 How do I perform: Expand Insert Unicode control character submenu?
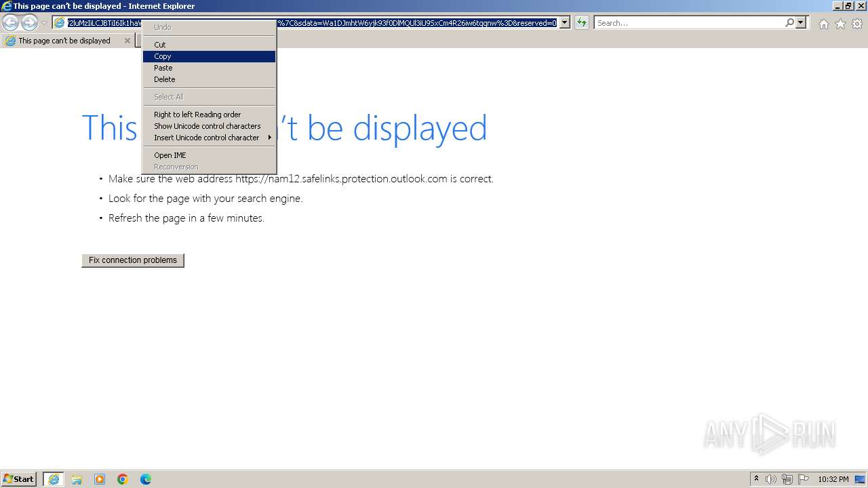point(209,138)
